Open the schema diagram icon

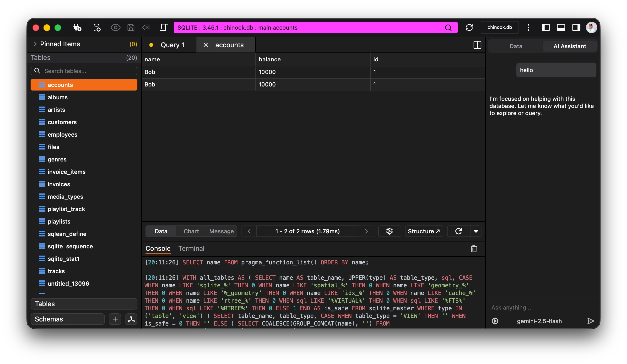click(x=131, y=319)
